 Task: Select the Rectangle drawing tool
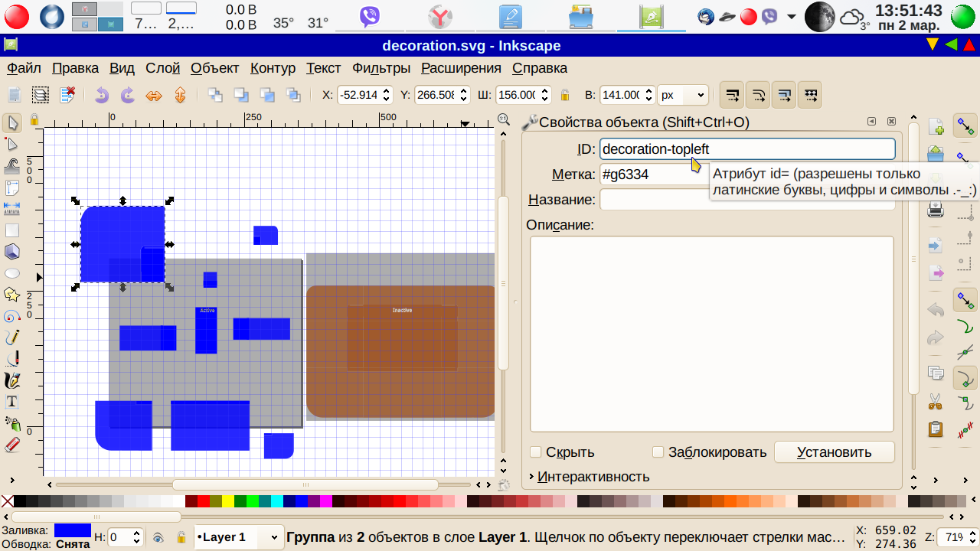(12, 230)
